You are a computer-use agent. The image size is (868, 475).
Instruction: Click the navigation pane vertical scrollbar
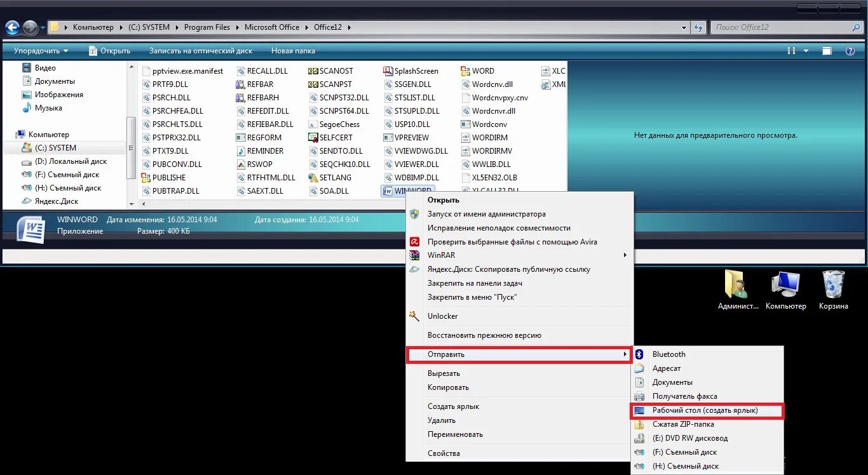[x=132, y=135]
